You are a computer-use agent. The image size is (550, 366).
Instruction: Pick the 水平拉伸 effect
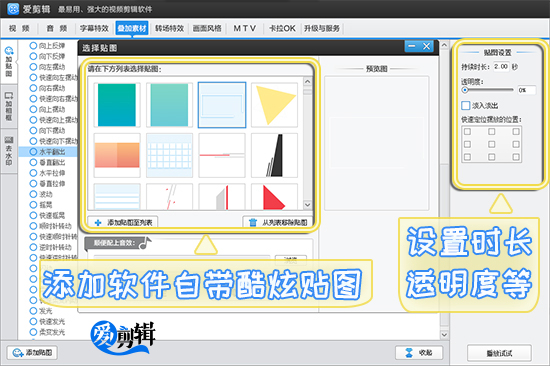click(47, 173)
